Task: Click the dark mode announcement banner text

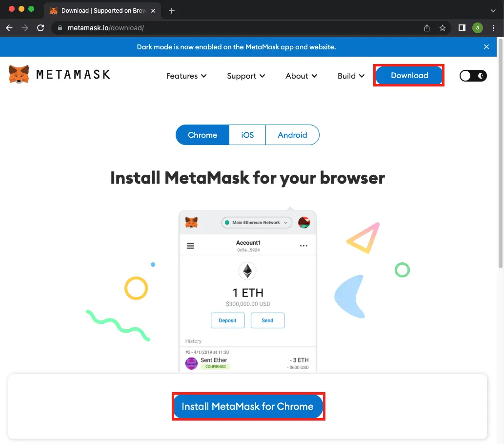Action: [236, 47]
